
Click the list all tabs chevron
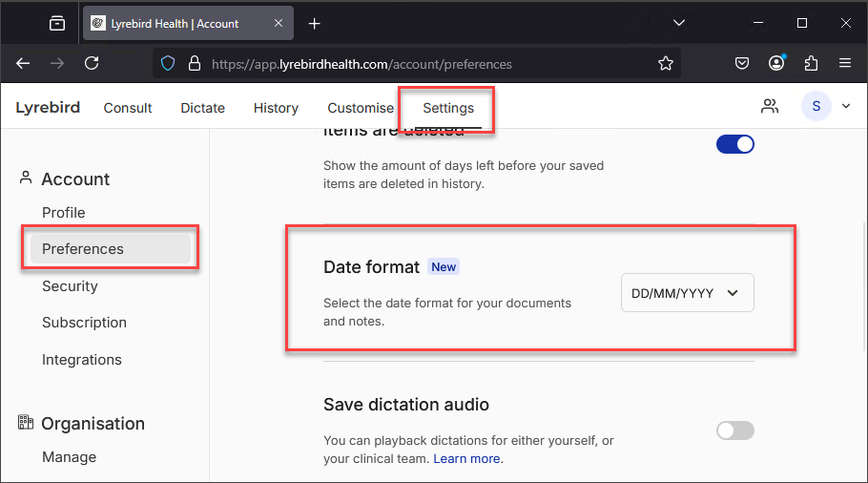tap(679, 23)
